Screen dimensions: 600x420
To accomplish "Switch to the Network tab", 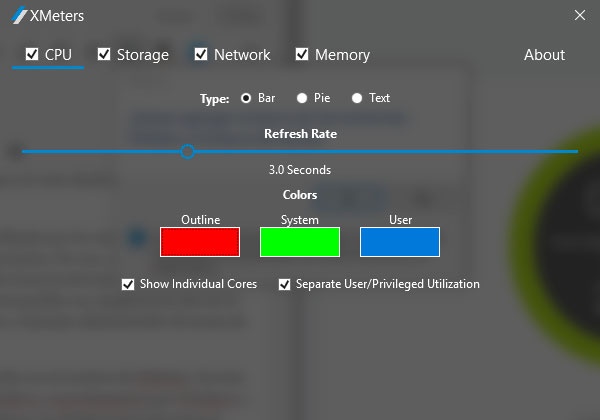I will (x=242, y=55).
